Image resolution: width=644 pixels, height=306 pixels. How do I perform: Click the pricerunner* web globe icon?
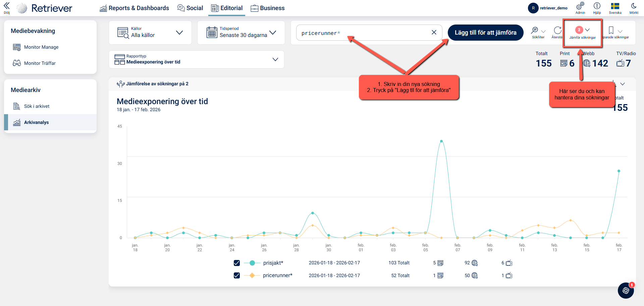(x=475, y=275)
